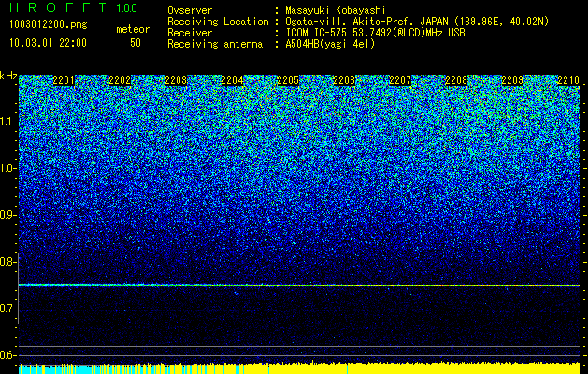Click the 0.7 kHz axis label
Image resolution: width=588 pixels, height=374 pixels.
pos(7,309)
